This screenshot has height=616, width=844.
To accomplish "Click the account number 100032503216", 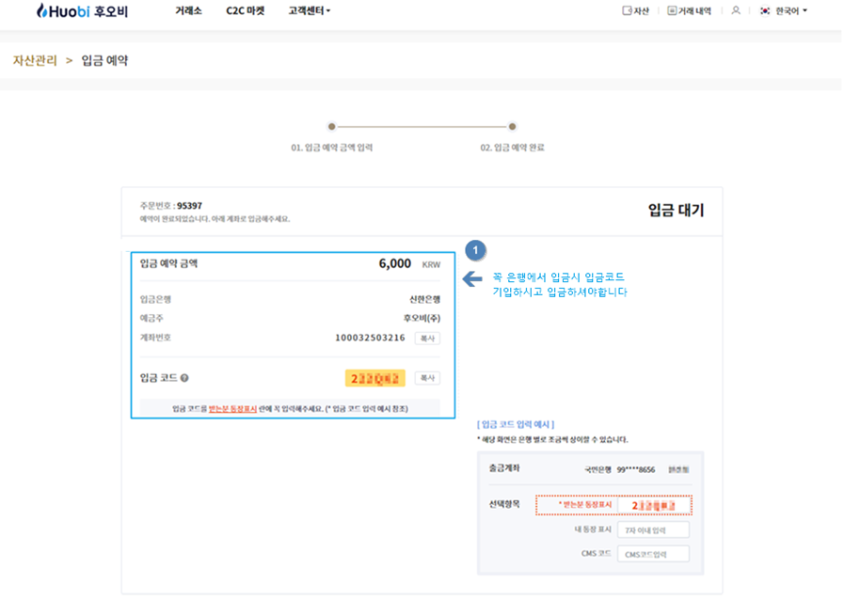I will (x=370, y=338).
